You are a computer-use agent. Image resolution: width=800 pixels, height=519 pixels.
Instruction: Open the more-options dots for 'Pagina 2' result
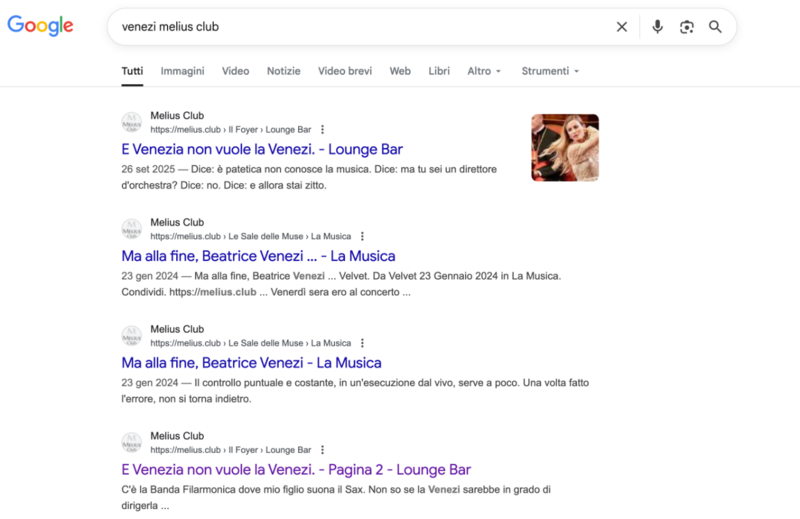click(322, 450)
